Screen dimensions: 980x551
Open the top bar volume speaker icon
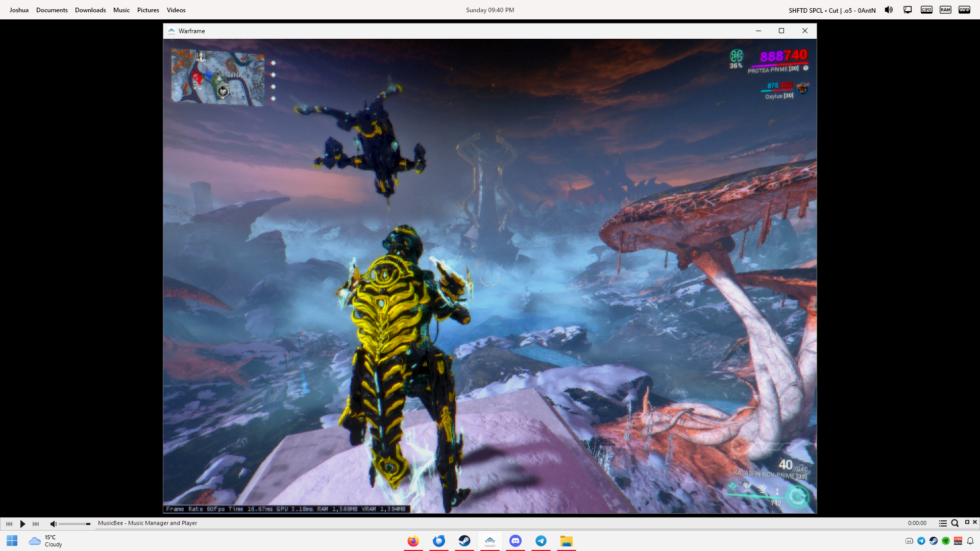[x=889, y=10]
